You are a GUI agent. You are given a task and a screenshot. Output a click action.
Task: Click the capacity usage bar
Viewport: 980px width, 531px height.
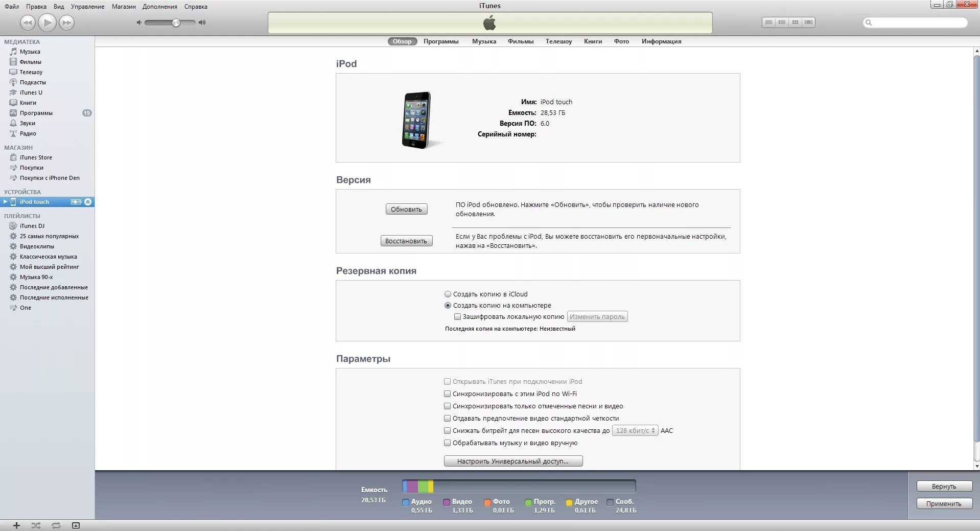[x=519, y=486]
